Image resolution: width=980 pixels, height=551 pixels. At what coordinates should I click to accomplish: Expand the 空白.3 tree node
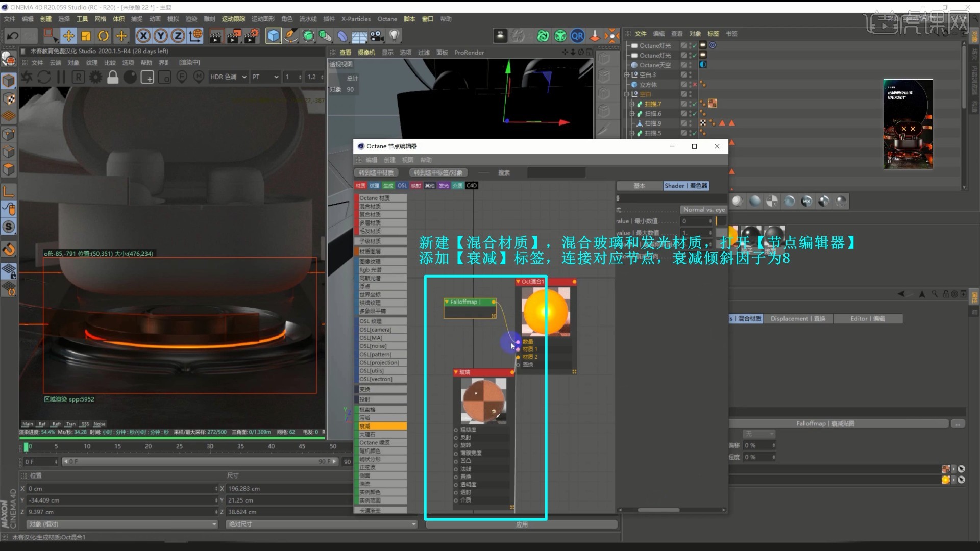(x=627, y=75)
